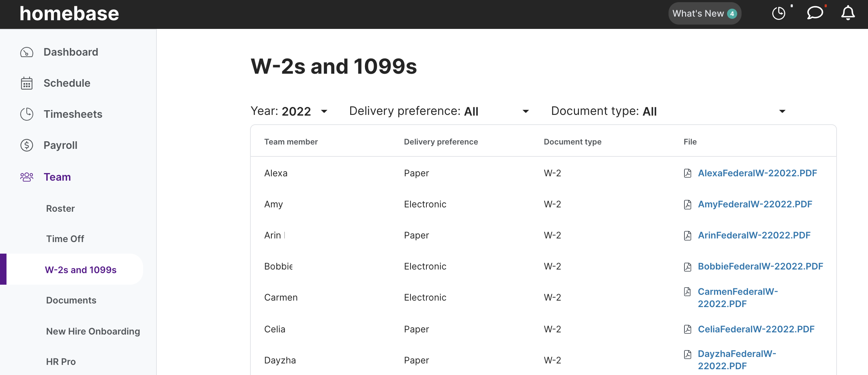Screen dimensions: 868x375
Task: Click PDF icon beside Alexa's W-2 file
Action: click(688, 173)
